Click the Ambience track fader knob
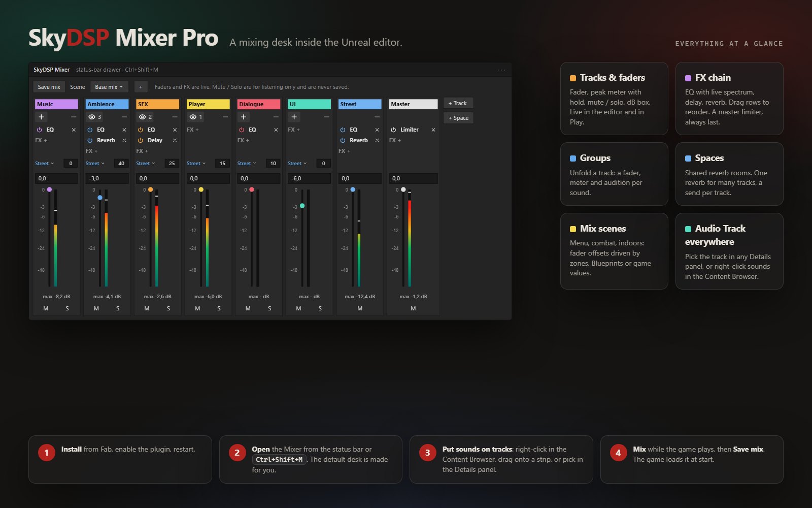 click(100, 198)
